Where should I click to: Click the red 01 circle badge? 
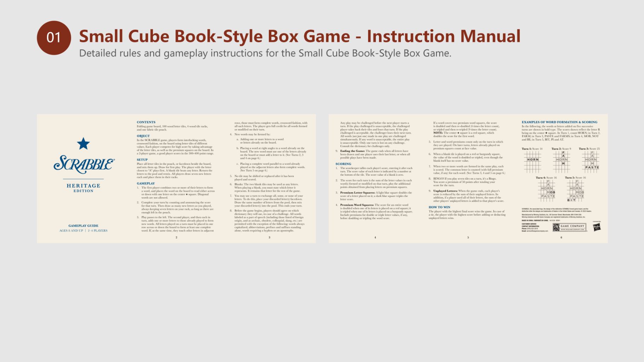pyautogui.click(x=54, y=37)
